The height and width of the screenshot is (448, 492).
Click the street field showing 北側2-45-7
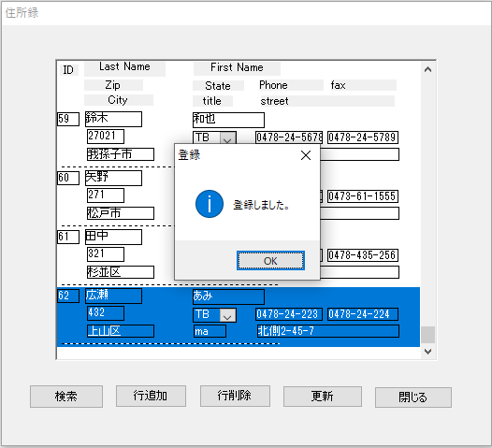pos(328,331)
